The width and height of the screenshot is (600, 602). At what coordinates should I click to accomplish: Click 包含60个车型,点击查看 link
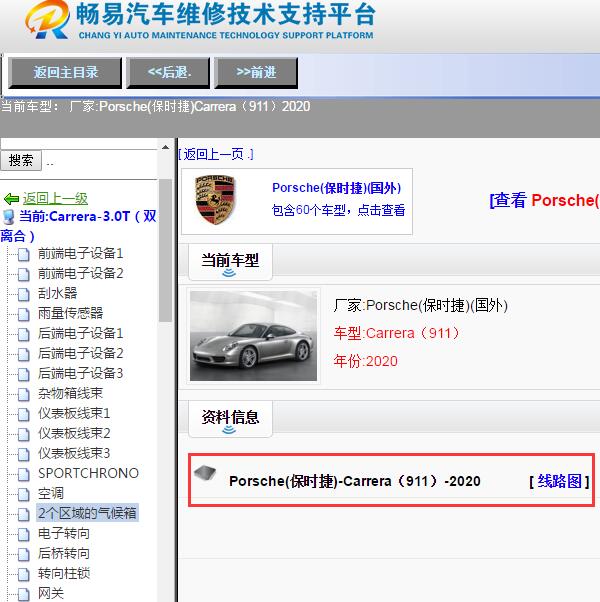339,210
